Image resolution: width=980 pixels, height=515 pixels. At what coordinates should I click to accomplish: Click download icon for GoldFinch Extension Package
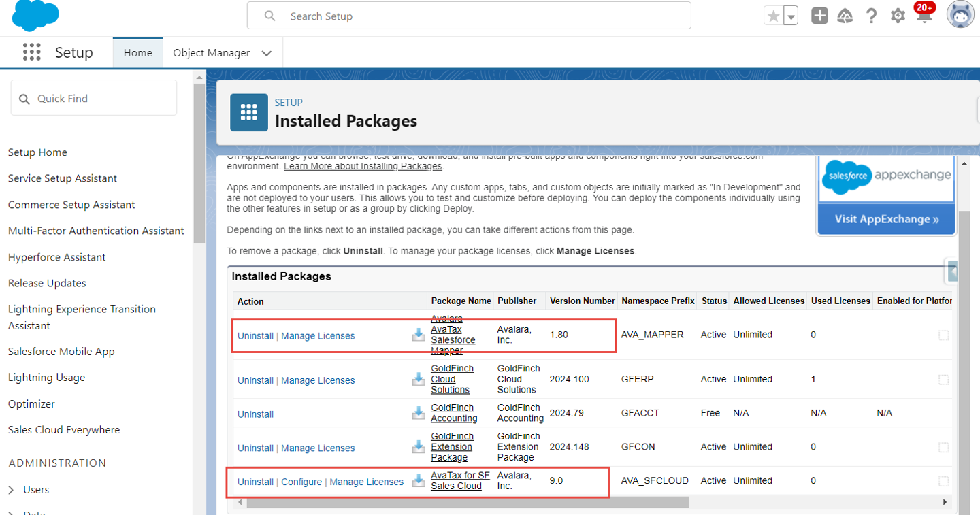click(x=419, y=447)
